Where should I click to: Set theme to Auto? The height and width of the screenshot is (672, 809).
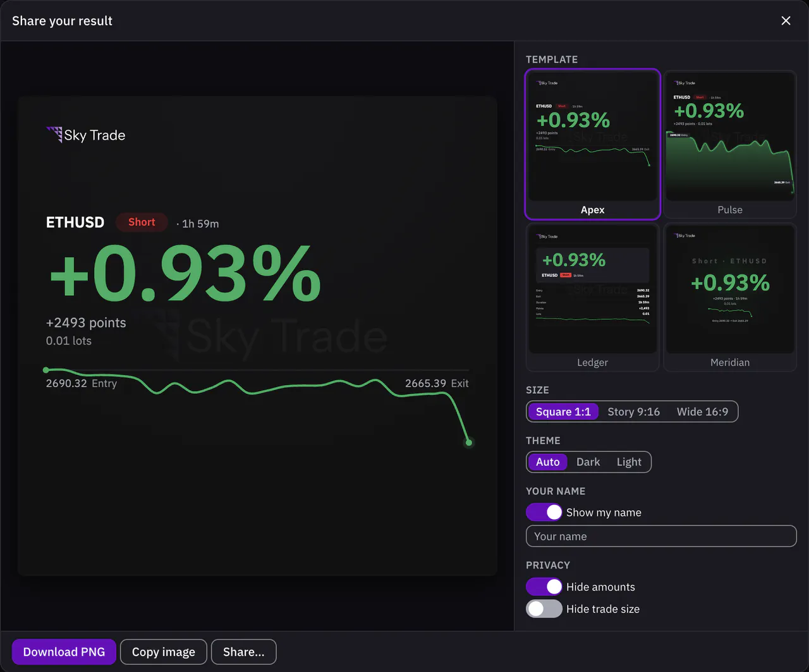(548, 462)
